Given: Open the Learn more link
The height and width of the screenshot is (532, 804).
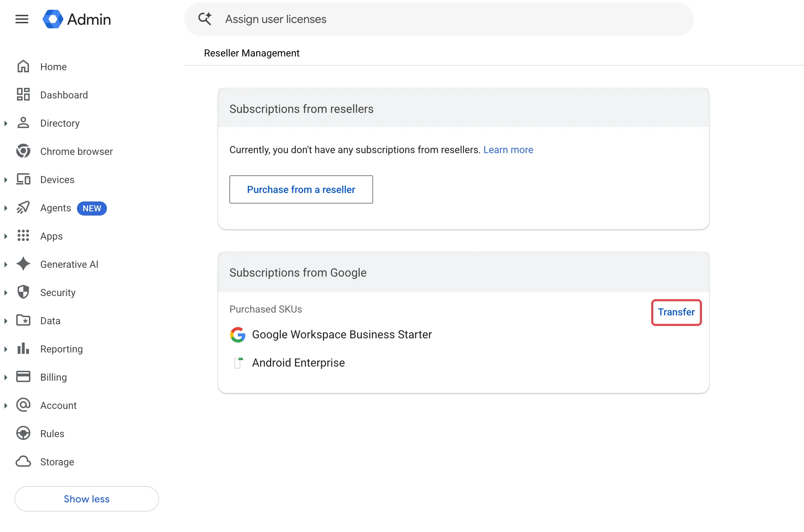Looking at the screenshot, I should click(x=508, y=150).
